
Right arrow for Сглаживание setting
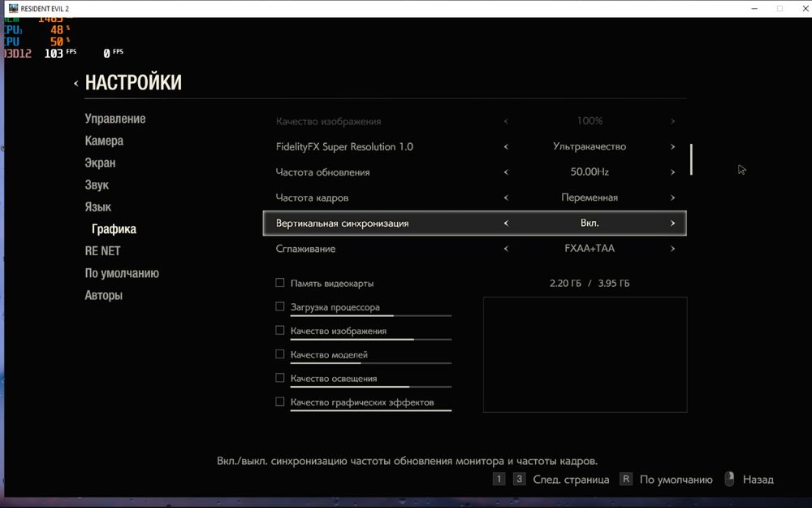coord(672,249)
